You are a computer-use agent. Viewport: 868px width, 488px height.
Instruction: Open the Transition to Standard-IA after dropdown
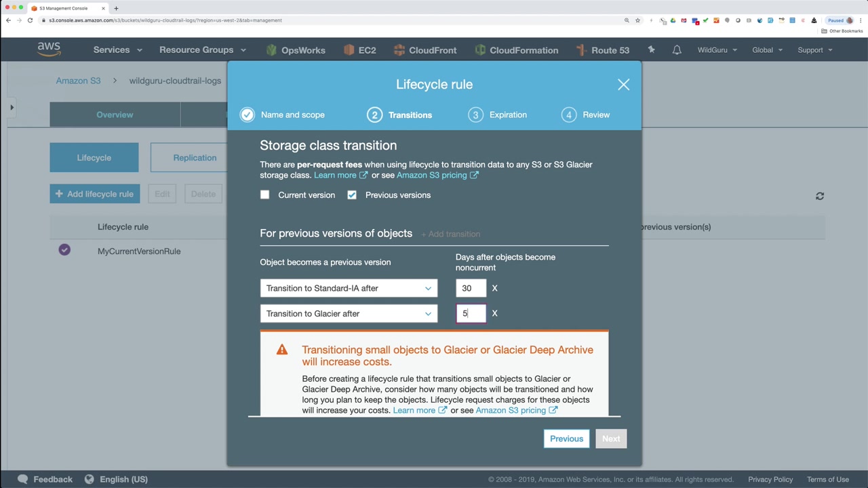pyautogui.click(x=349, y=288)
